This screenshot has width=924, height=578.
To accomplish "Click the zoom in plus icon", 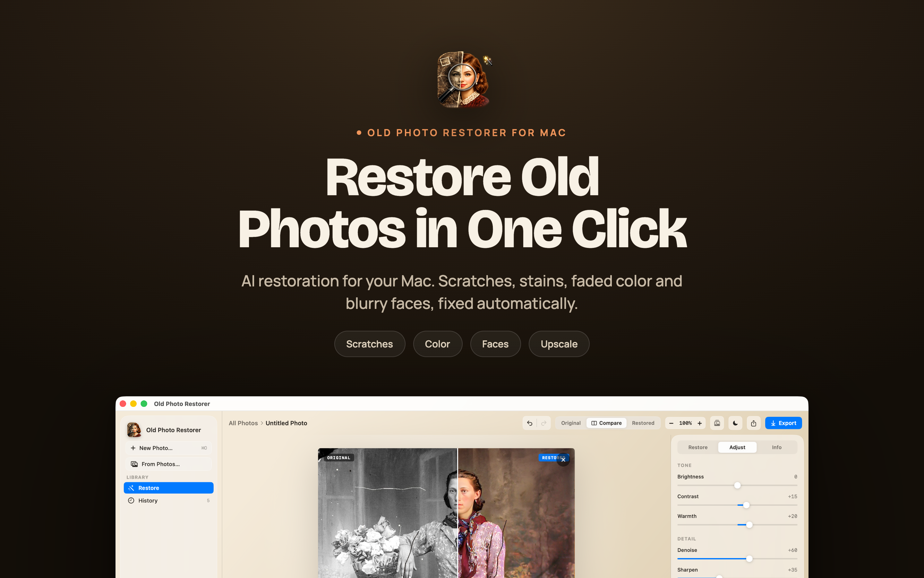I will (x=699, y=423).
